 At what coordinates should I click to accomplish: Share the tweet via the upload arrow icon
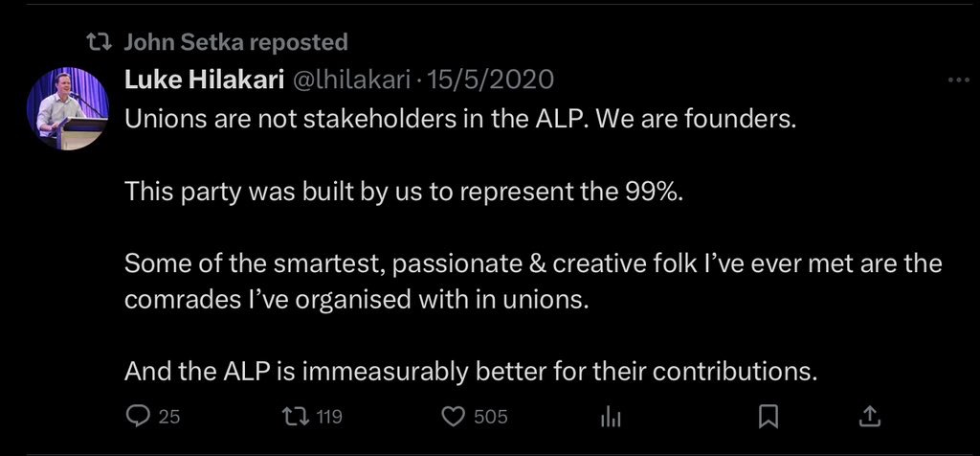click(x=868, y=417)
